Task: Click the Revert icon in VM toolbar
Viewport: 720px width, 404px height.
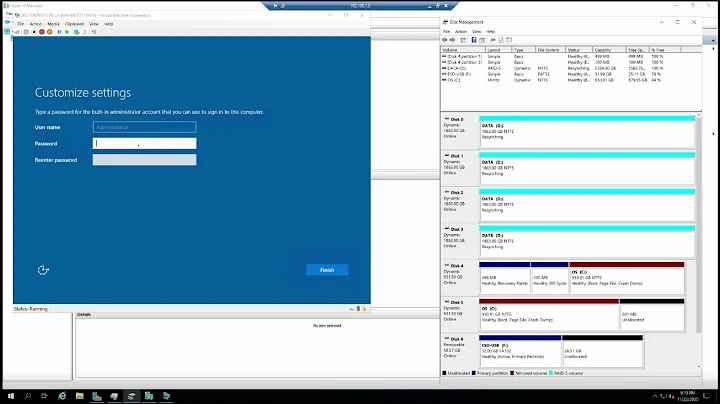Action: point(84,32)
